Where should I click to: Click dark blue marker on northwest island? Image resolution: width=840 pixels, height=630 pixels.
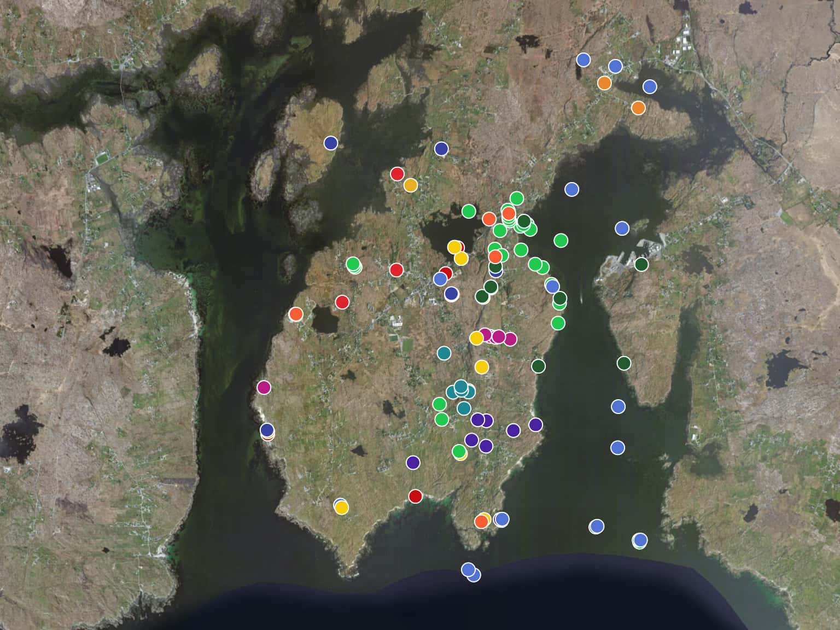pyautogui.click(x=330, y=143)
